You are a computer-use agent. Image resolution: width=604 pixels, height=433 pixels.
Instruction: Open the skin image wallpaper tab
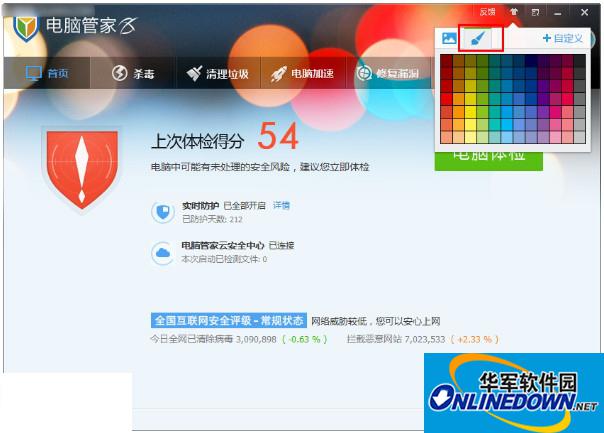point(449,39)
